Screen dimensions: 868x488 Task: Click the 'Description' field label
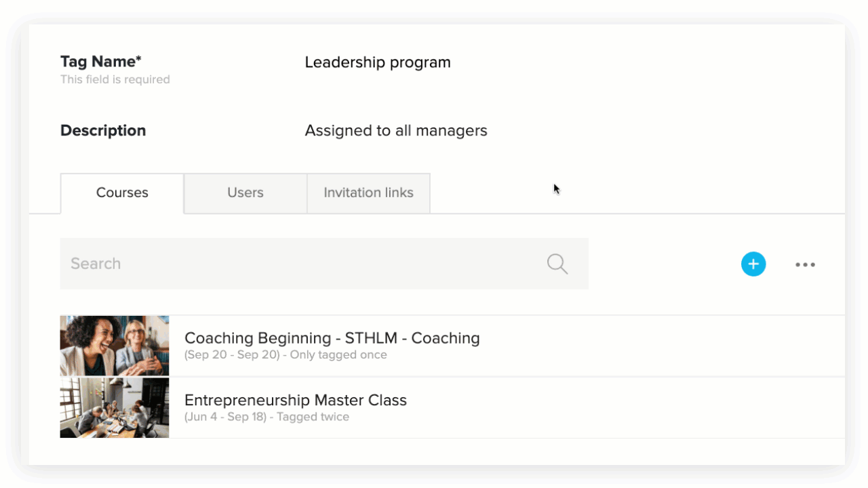(103, 131)
